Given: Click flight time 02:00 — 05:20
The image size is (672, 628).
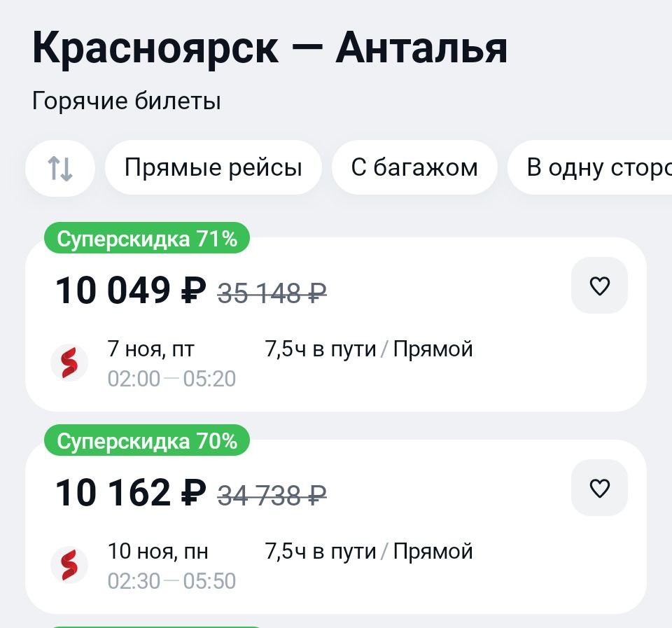Looking at the screenshot, I should [x=171, y=379].
